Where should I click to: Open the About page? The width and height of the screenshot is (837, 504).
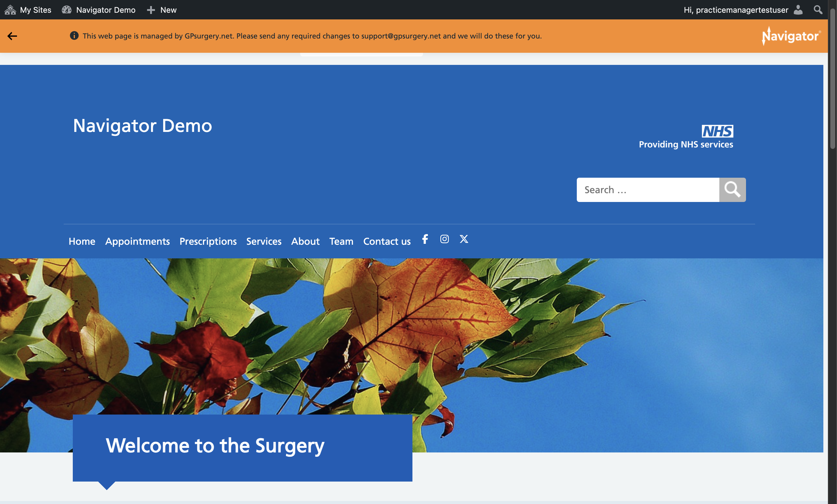coord(305,241)
